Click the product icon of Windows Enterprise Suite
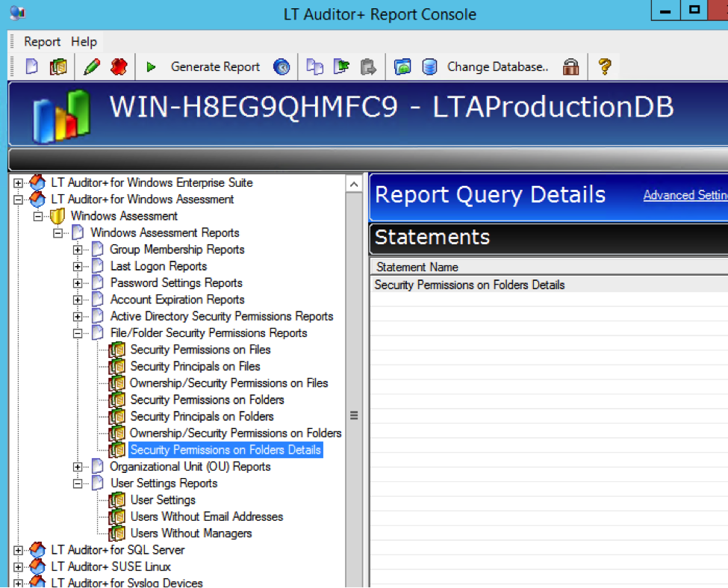728x588 pixels. pos(37,182)
